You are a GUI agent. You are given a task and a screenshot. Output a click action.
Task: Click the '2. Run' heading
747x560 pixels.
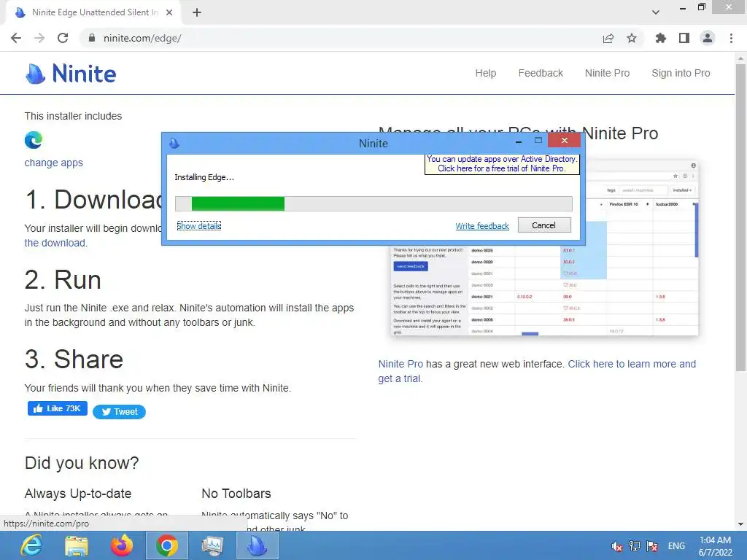tap(63, 279)
